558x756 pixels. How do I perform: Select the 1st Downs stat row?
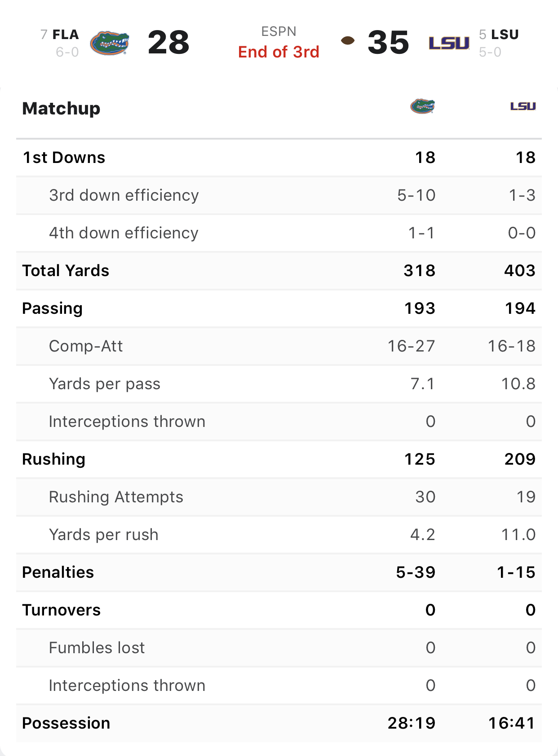(x=279, y=158)
